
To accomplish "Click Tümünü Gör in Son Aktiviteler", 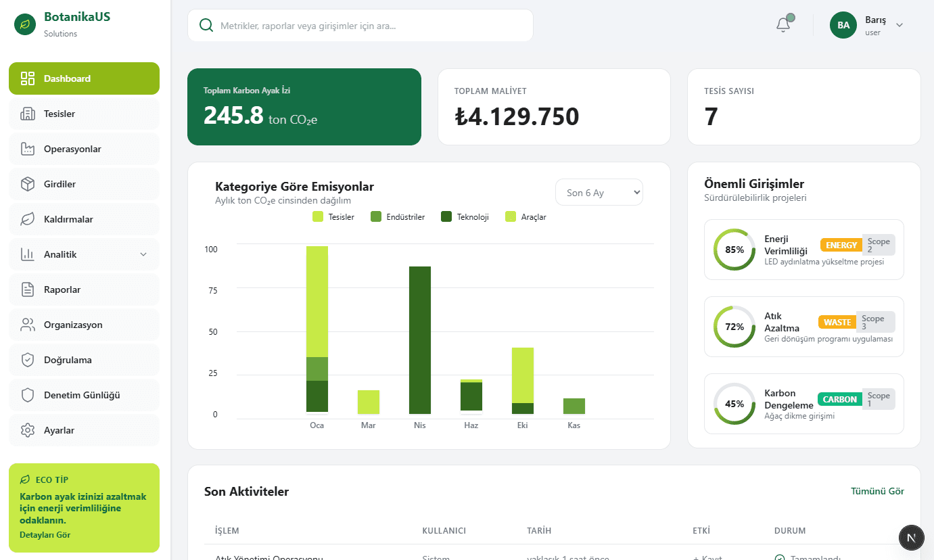I will click(x=877, y=491).
